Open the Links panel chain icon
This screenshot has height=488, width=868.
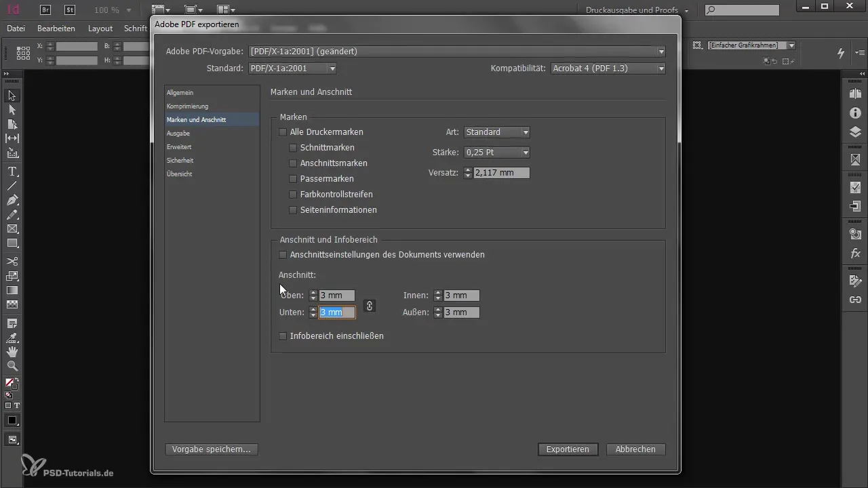(x=855, y=299)
